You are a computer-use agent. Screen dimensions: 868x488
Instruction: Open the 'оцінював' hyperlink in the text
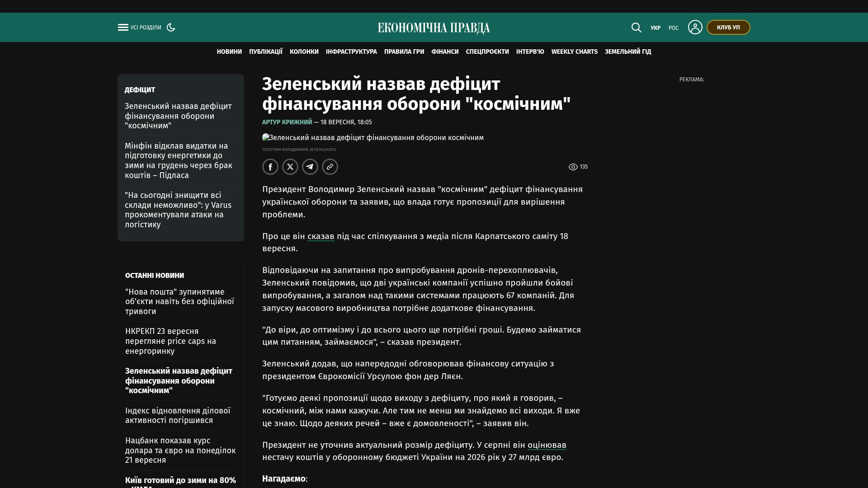[x=547, y=445]
